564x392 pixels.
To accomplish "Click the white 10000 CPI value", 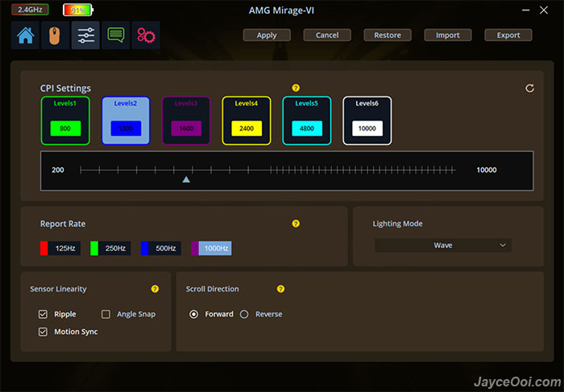I will click(x=367, y=128).
